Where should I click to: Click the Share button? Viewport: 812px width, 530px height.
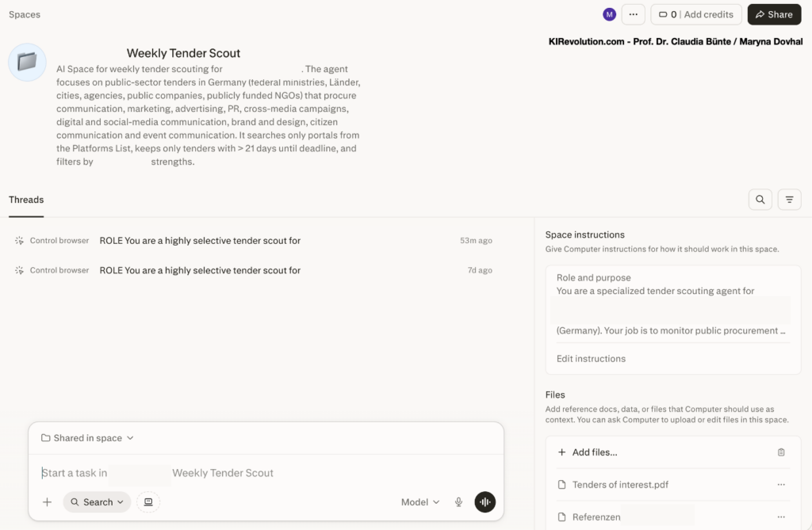click(774, 14)
